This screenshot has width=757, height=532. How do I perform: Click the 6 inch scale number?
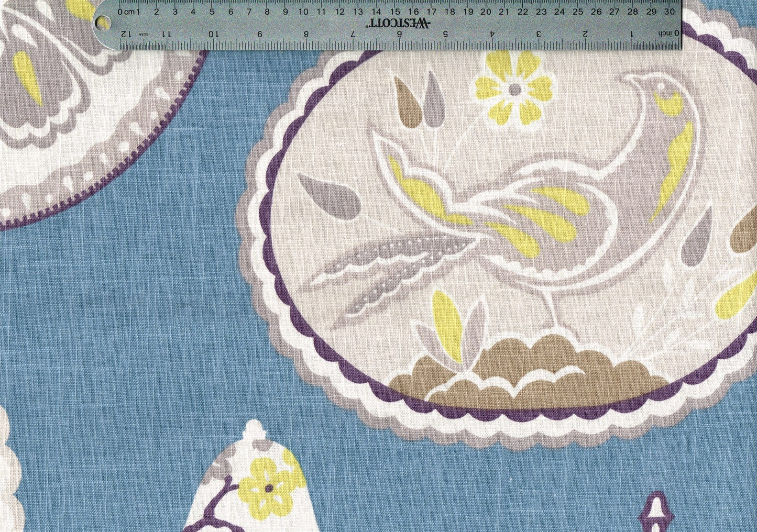click(x=400, y=33)
